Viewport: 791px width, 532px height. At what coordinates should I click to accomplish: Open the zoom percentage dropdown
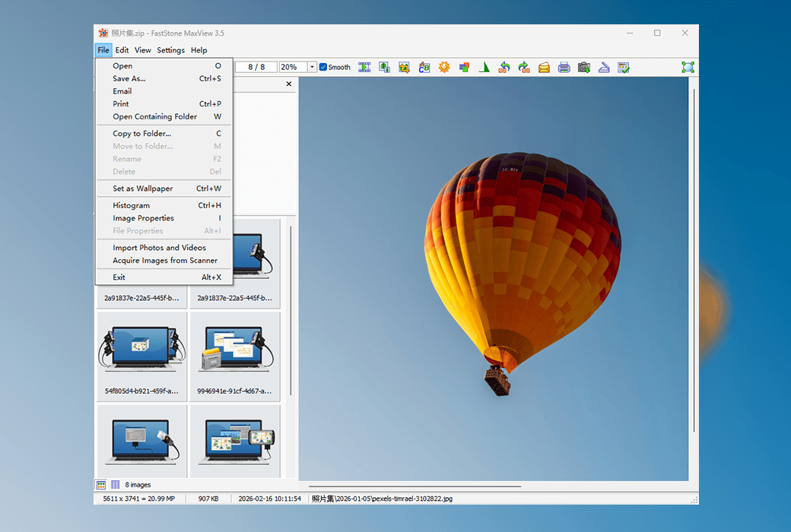click(312, 67)
